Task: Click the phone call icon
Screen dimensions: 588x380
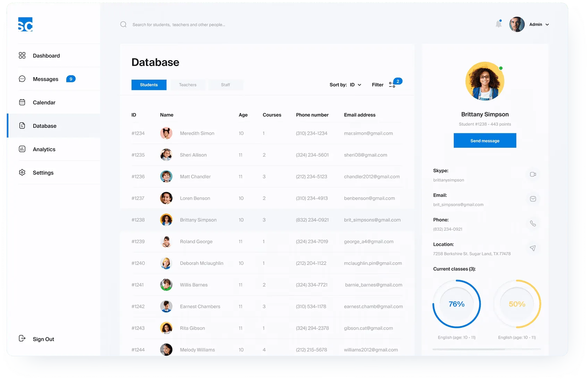Action: coord(533,223)
